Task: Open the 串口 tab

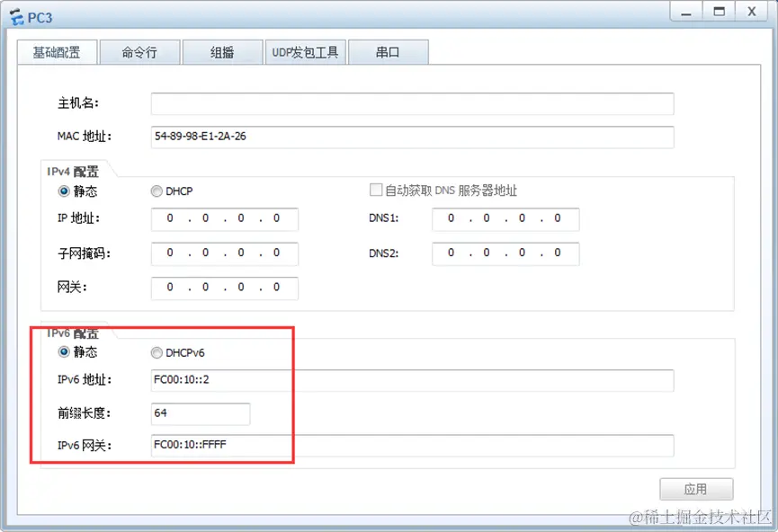Action: coord(388,52)
